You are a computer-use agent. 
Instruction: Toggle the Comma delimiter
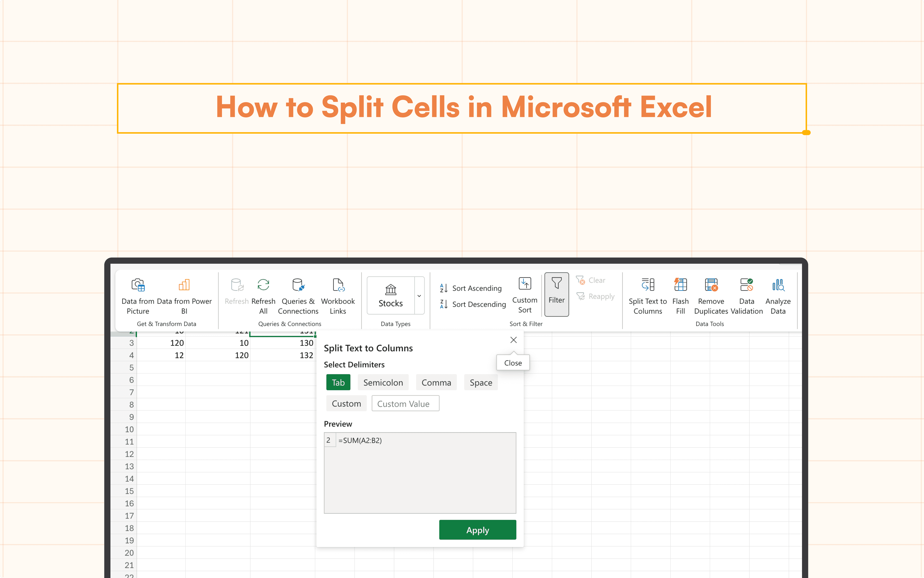[436, 382]
